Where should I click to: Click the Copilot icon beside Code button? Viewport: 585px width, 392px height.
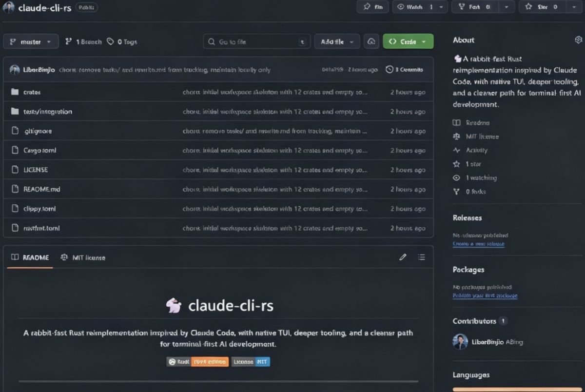tap(371, 41)
